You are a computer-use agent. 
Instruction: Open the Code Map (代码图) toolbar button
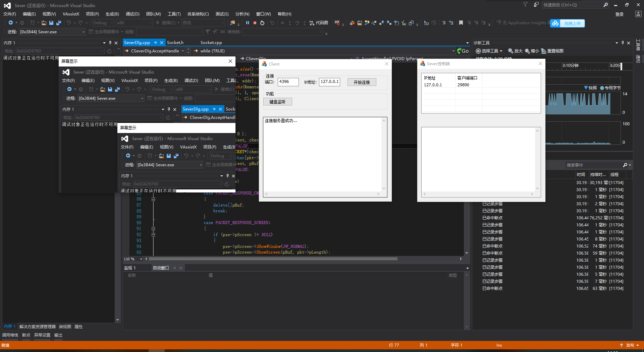pyautogui.click(x=319, y=23)
